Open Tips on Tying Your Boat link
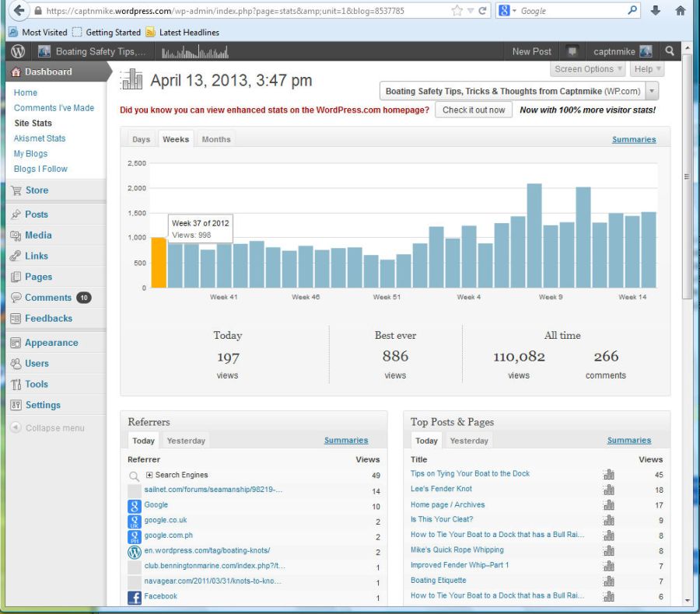The image size is (700, 614). tap(470, 474)
